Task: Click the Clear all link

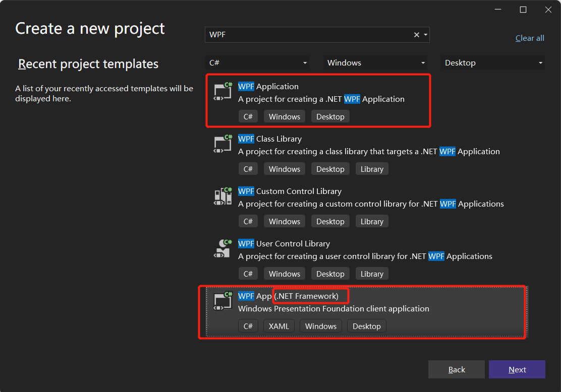Action: [530, 38]
